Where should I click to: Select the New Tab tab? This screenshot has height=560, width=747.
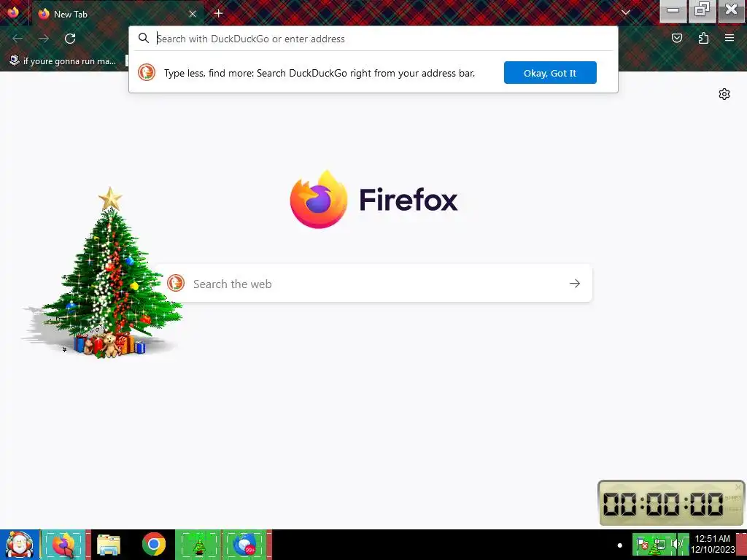117,14
